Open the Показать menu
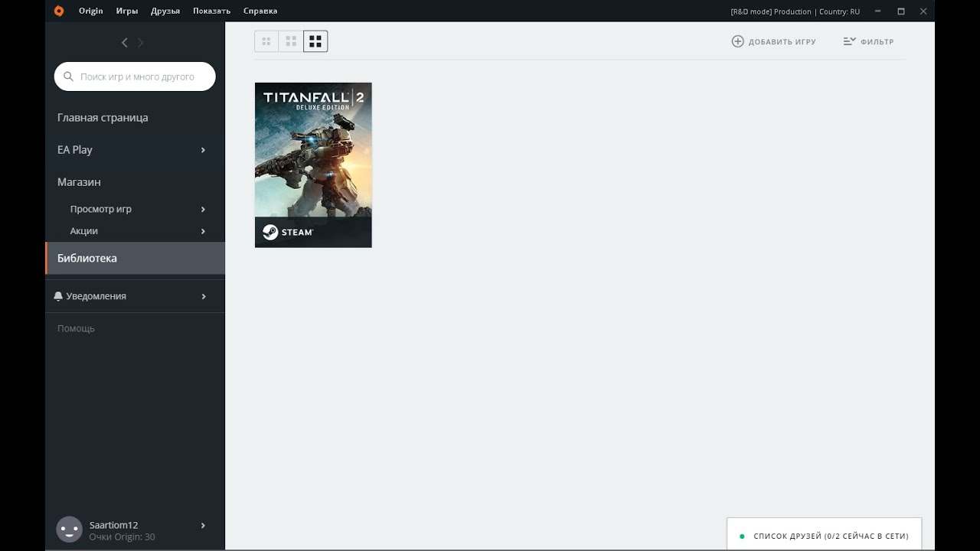Image resolution: width=980 pixels, height=551 pixels. click(x=211, y=11)
